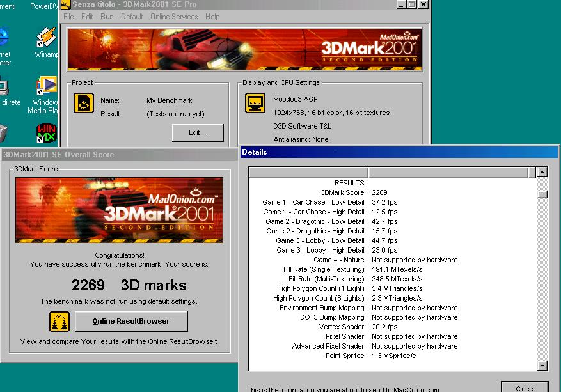This screenshot has height=392, width=561.
Task: Click the My Benchmark project name
Action: pyautogui.click(x=170, y=100)
